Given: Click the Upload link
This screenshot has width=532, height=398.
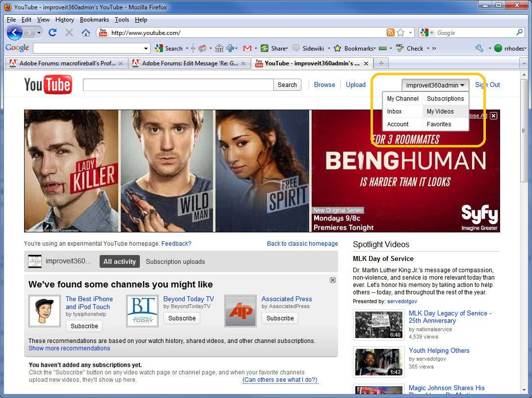Looking at the screenshot, I should coord(356,85).
